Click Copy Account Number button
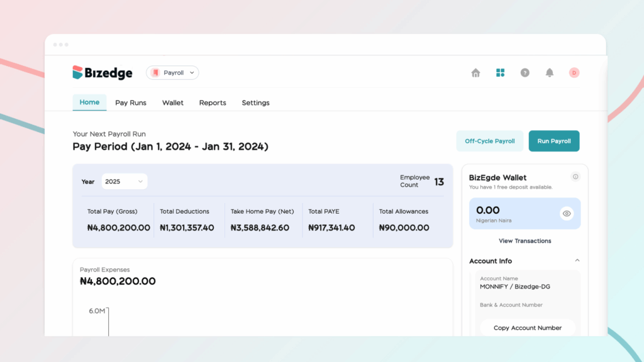 click(527, 328)
